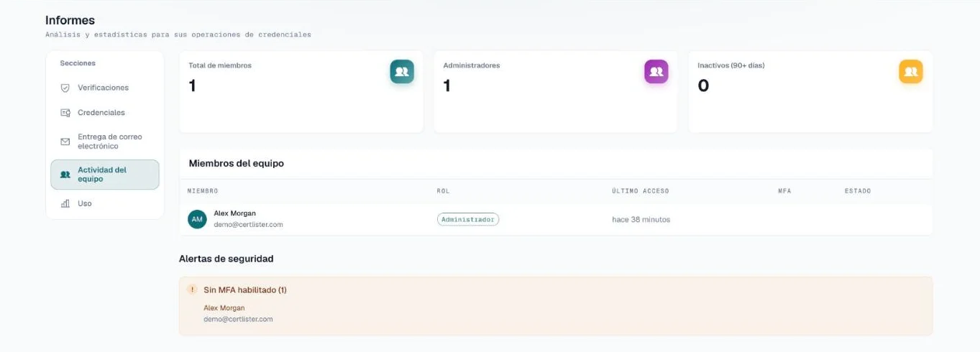Click the Administrador role badge
980x352 pixels.
468,219
